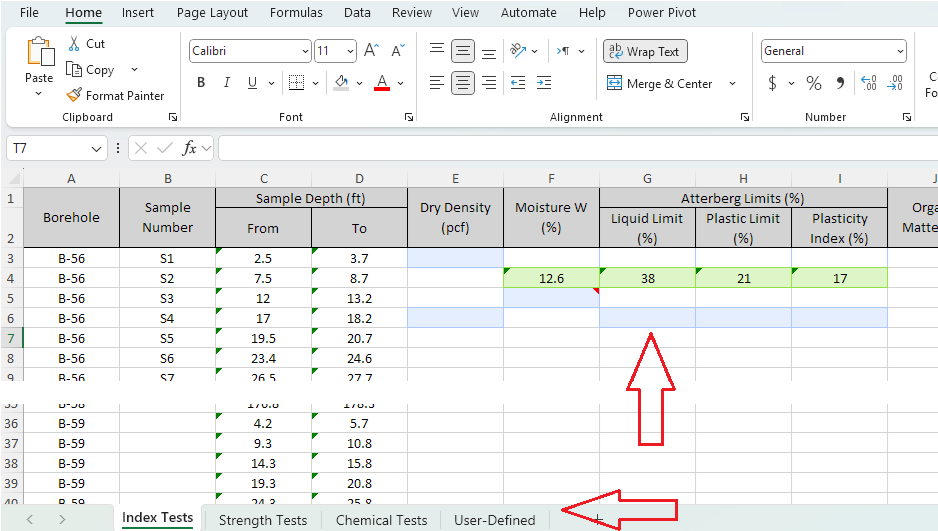The image size is (938, 531).
Task: Activate the Format Painter brush
Action: coord(74,95)
